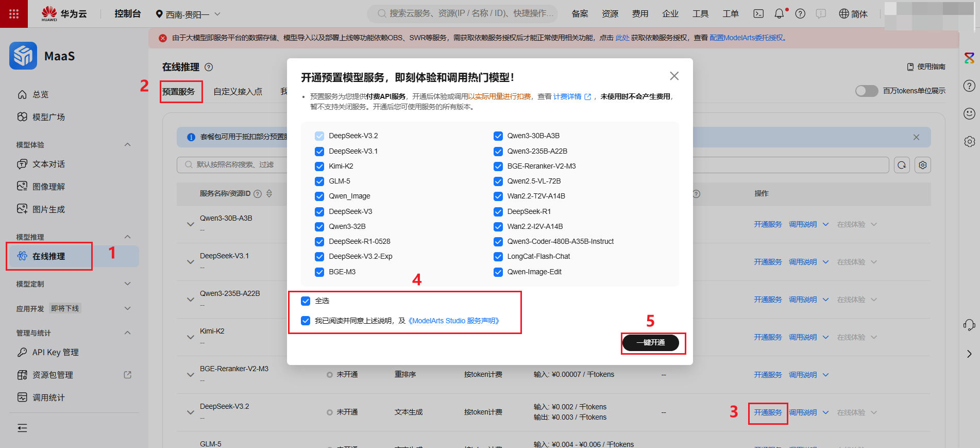Screen dimensions: 980x448
Task: Expand the 应用开发 sidebar section
Action: [x=128, y=308]
